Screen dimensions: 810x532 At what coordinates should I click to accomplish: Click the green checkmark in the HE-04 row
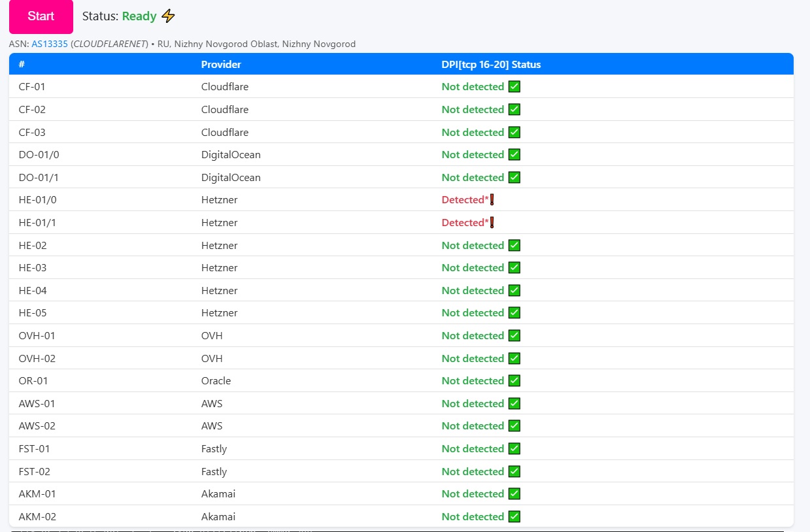point(515,290)
